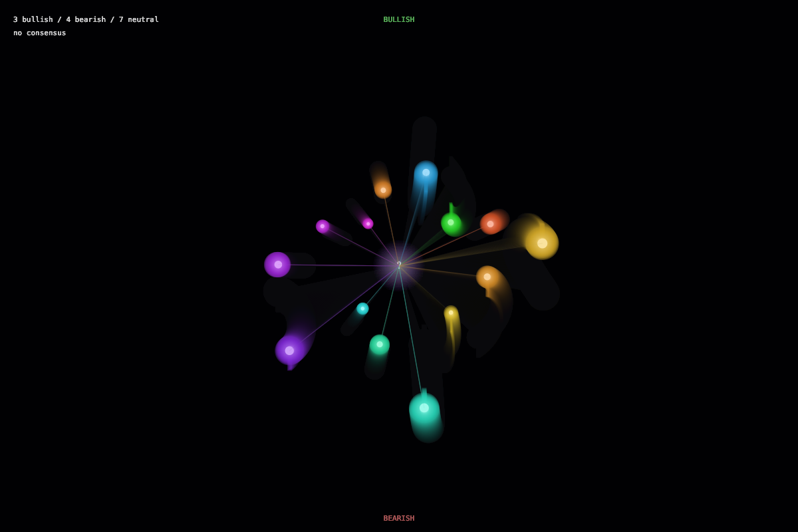This screenshot has width=798, height=532.
Task: Click the BEARISH label at the bottom
Action: coord(398,518)
